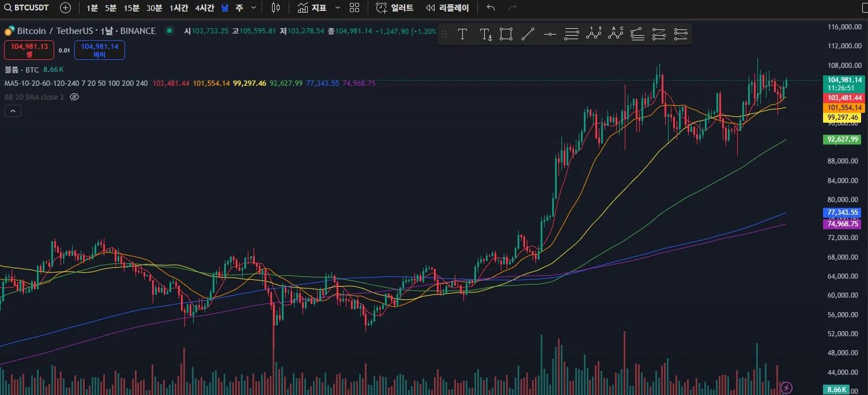This screenshot has width=868, height=395.
Task: Select the Anchored Text tool
Action: tap(485, 34)
